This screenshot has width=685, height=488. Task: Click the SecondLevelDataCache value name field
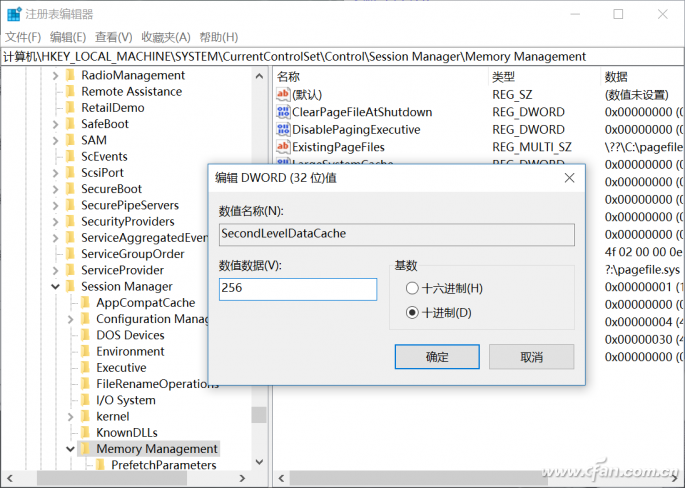397,234
